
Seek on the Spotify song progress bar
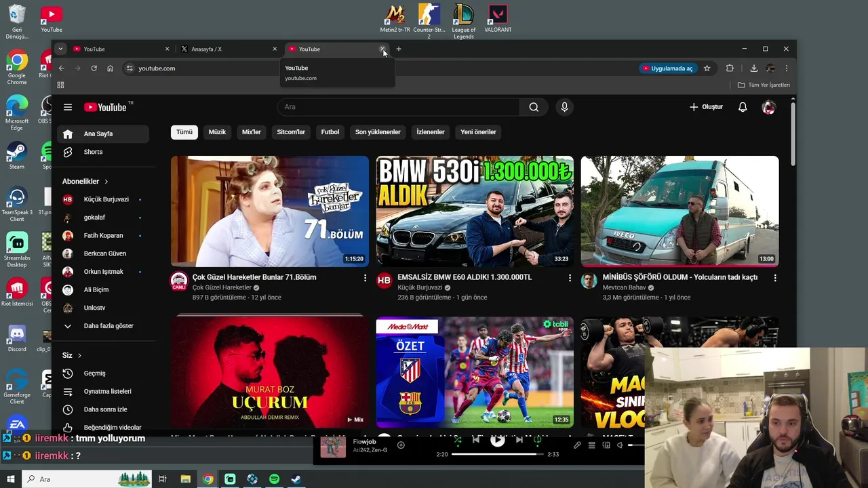[x=497, y=454]
